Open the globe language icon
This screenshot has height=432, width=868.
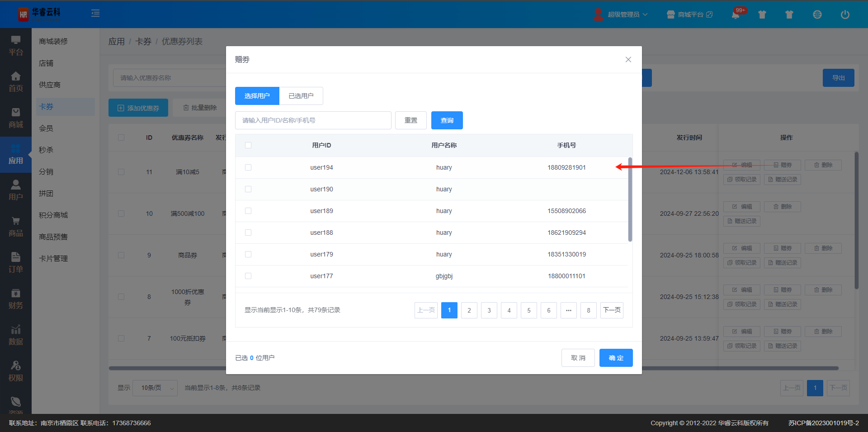(817, 14)
